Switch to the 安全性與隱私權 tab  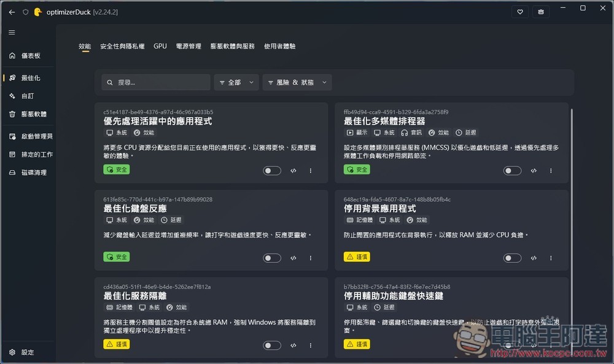[122, 46]
